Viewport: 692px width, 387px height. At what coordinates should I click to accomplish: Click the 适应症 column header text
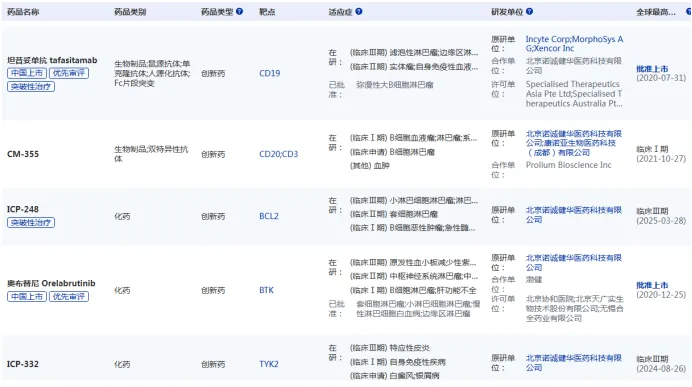tap(340, 12)
